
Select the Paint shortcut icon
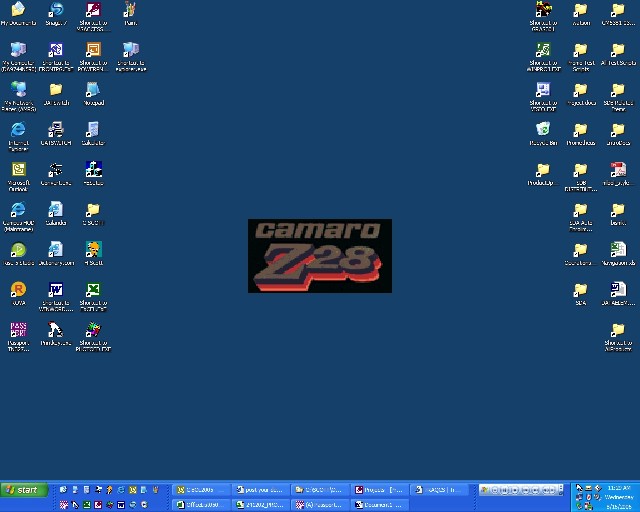click(x=130, y=11)
